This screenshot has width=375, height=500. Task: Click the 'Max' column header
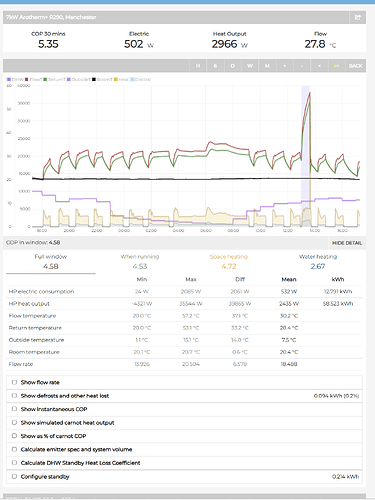(x=191, y=279)
